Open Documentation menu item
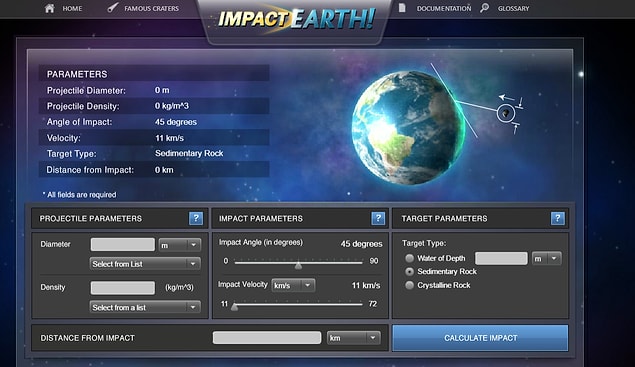Image resolution: width=635 pixels, height=367 pixels. pos(444,9)
